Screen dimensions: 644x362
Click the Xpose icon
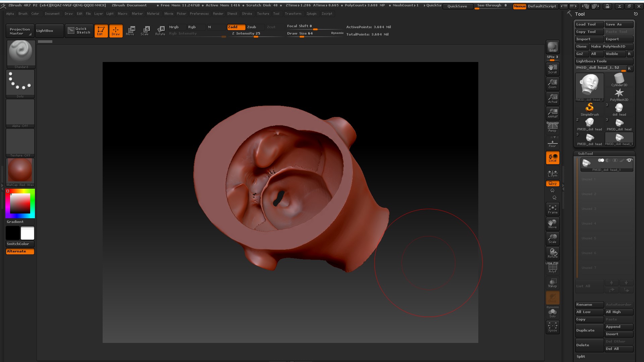click(x=552, y=327)
